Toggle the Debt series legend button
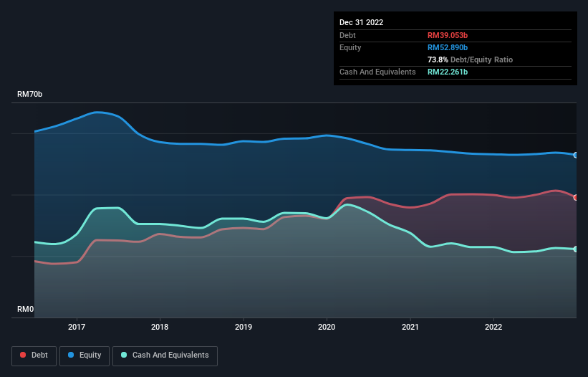 tap(34, 355)
